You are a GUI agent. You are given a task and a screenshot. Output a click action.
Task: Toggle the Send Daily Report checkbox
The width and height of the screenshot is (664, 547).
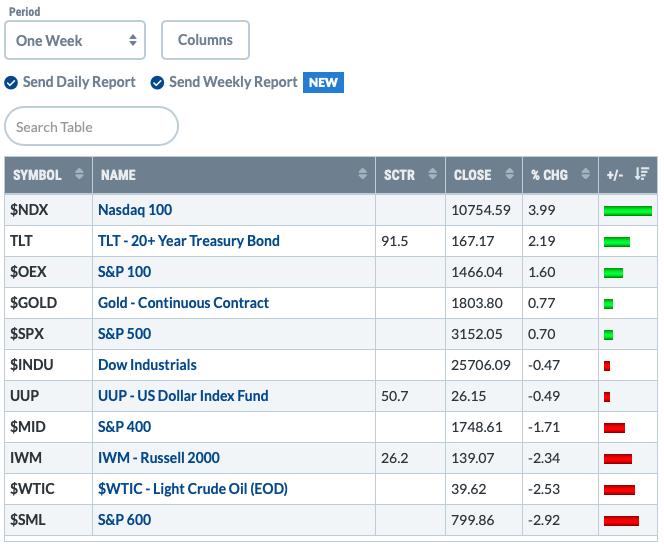point(11,83)
